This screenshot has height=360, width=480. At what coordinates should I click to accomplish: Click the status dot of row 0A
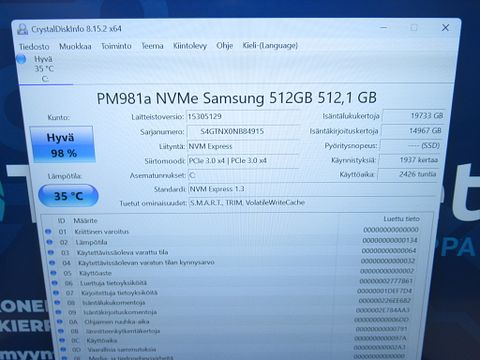point(60,322)
